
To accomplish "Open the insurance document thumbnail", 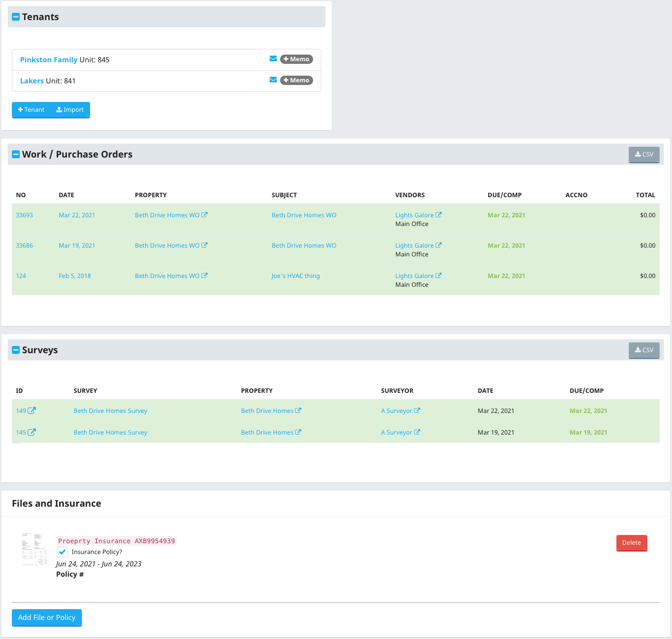I will coord(34,549).
